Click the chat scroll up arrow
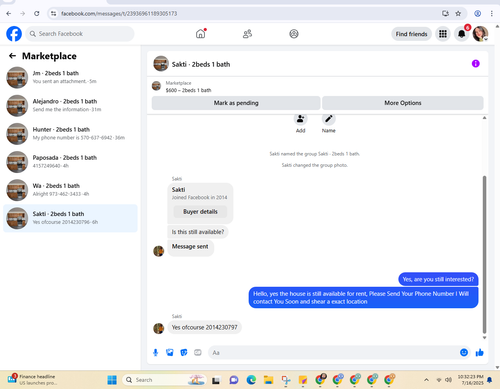Viewport: 500px width, 389px height. [484, 118]
